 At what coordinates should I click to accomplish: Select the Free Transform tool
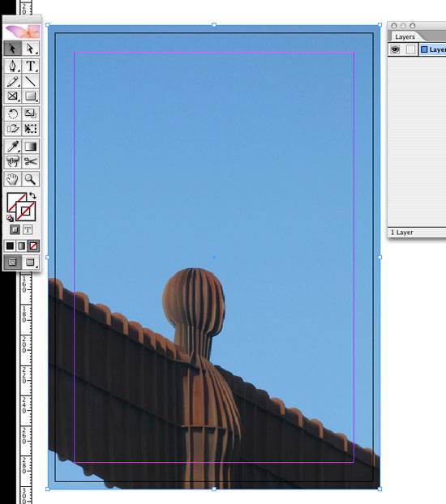(31, 129)
